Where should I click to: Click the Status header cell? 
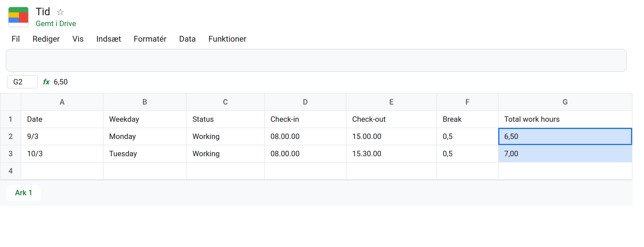(x=225, y=119)
